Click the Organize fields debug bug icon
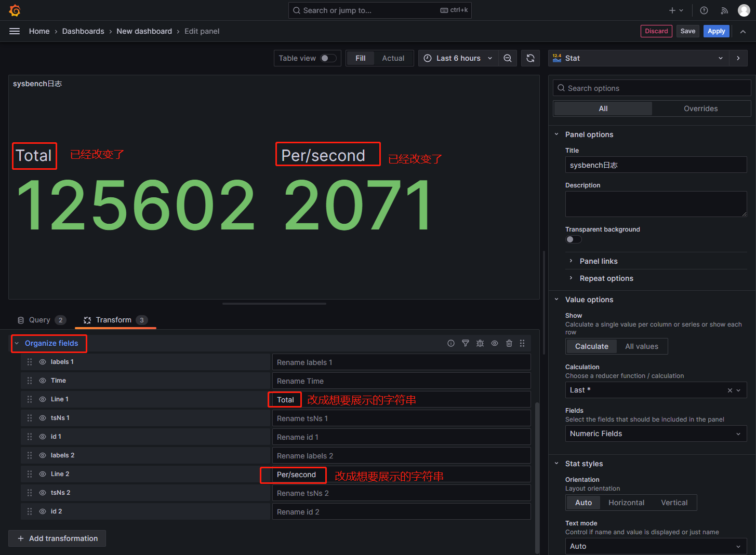The height and width of the screenshot is (555, 756). (480, 343)
